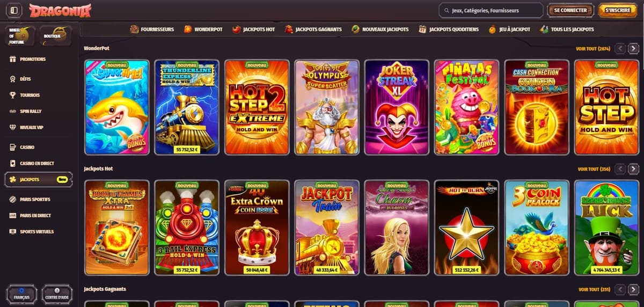Show next WonderPot games with right arrow
The image size is (644, 307).
coord(634,48)
